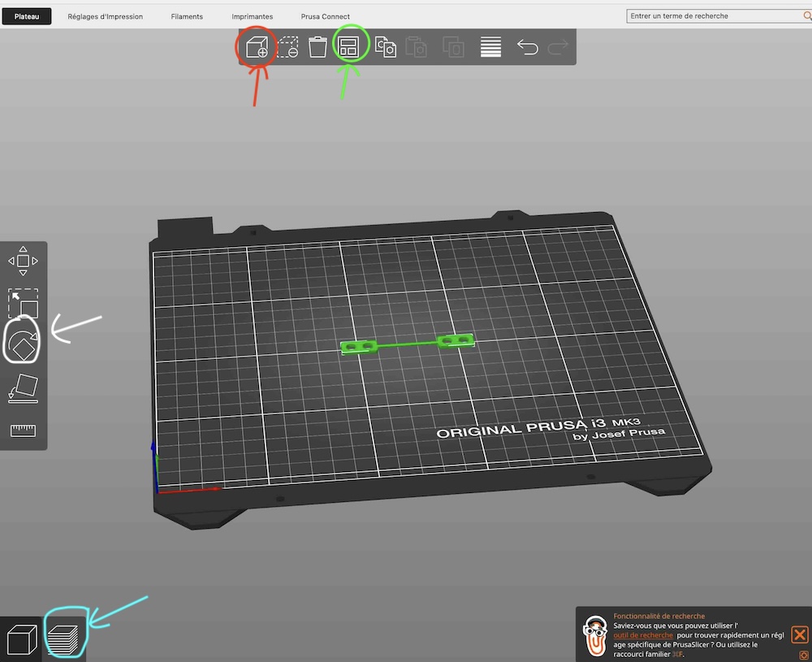Open the Prusa Connect tab
The height and width of the screenshot is (662, 812).
[326, 16]
